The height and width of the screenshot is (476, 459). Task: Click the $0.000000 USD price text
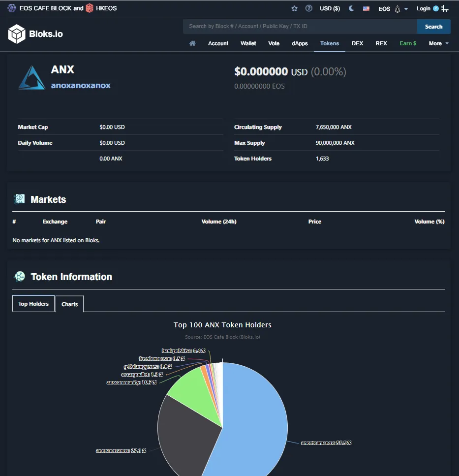coord(271,72)
